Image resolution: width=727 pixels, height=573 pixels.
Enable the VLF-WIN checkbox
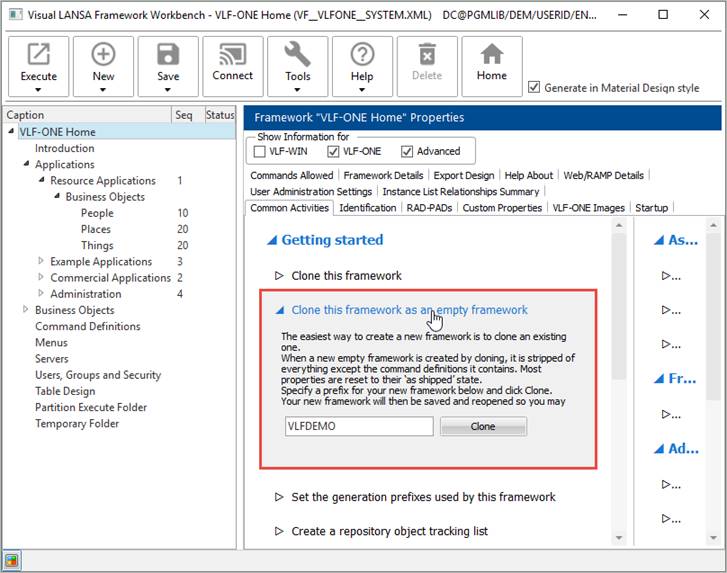[x=259, y=152]
